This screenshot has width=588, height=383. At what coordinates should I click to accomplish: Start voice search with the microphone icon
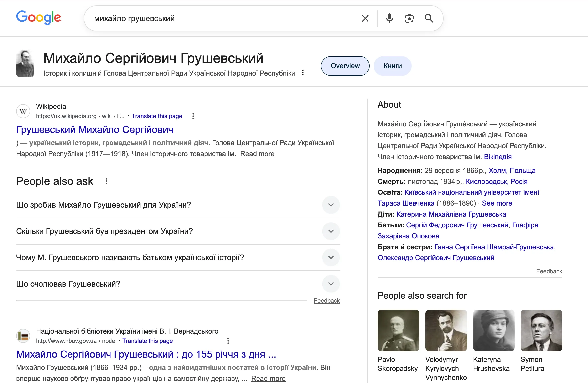coord(389,18)
